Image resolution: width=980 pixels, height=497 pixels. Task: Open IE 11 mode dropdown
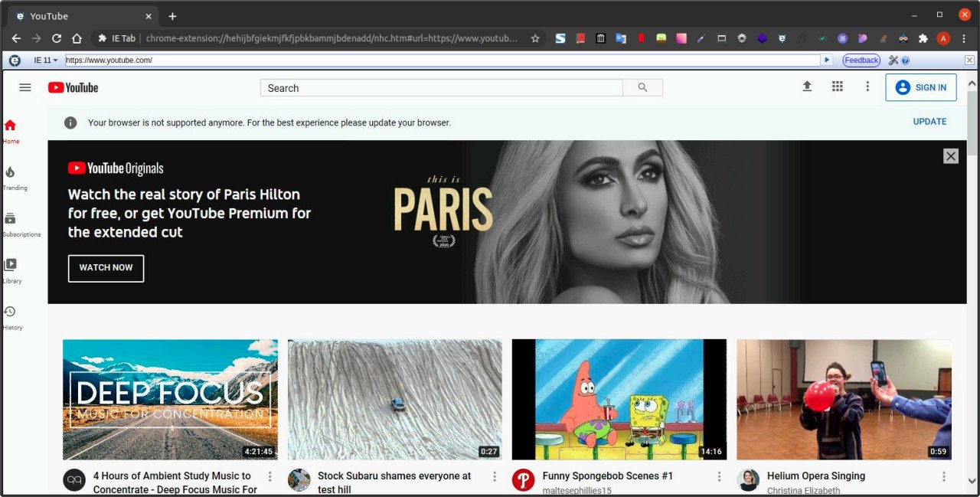coord(45,60)
